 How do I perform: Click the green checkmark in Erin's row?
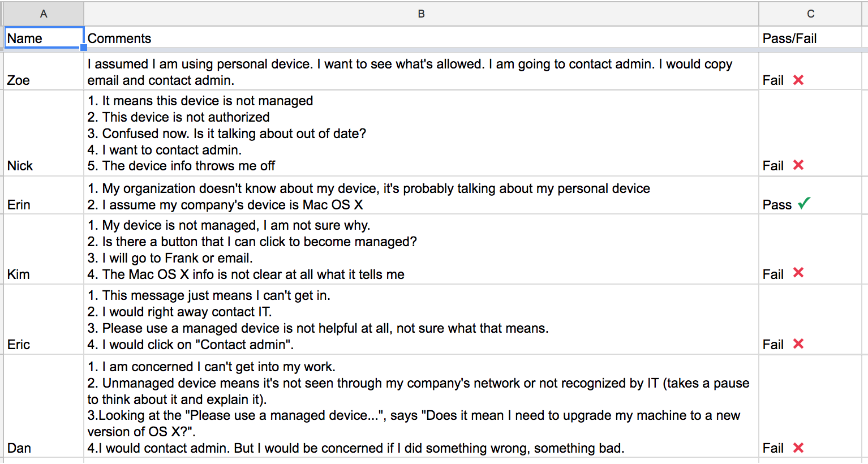[x=804, y=203]
